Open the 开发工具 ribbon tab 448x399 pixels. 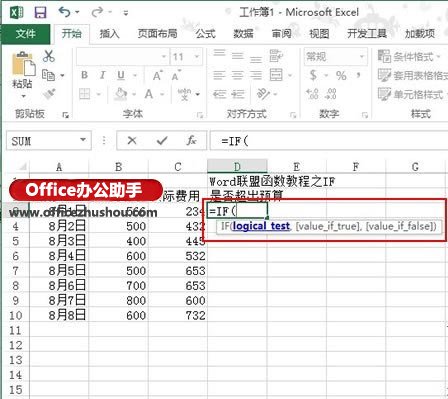[367, 34]
